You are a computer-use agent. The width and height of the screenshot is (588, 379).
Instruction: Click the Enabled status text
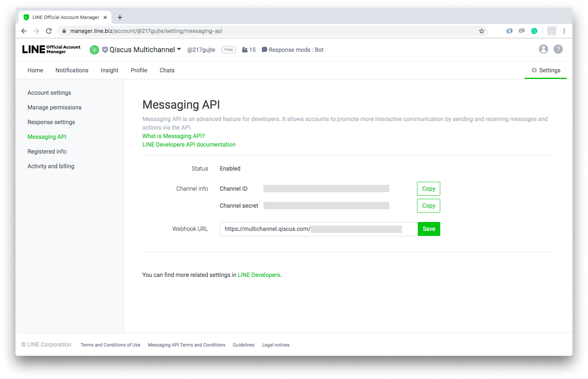[x=230, y=169]
